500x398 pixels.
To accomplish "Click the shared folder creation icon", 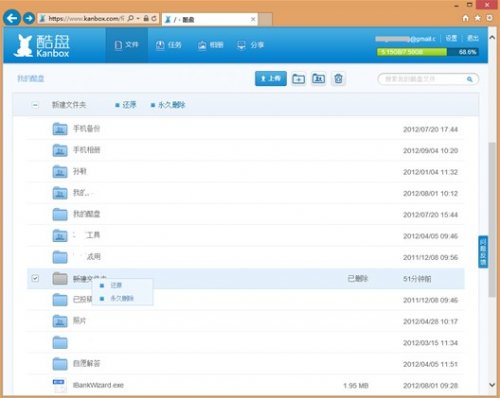I will click(x=318, y=79).
